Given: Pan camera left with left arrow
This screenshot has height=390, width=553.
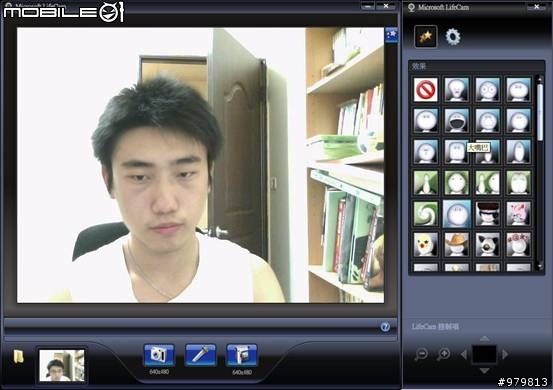Looking at the screenshot, I should (x=464, y=354).
